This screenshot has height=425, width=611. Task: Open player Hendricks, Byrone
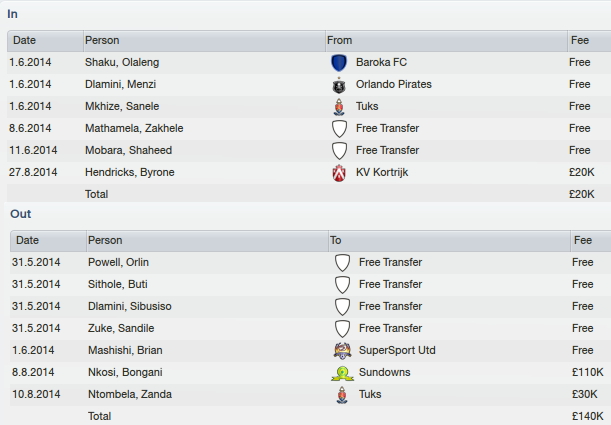(129, 172)
